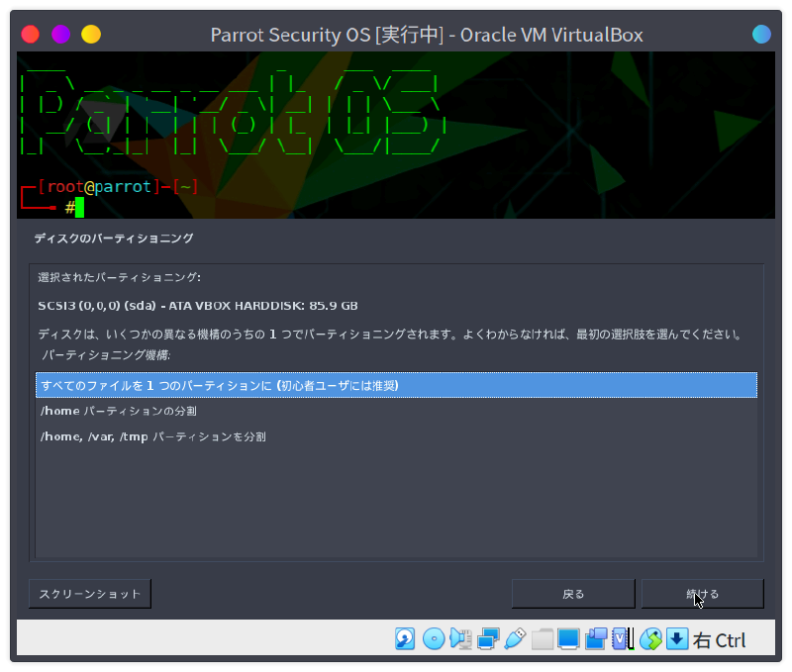
Task: Click the purple title bar window button
Action: click(60, 35)
